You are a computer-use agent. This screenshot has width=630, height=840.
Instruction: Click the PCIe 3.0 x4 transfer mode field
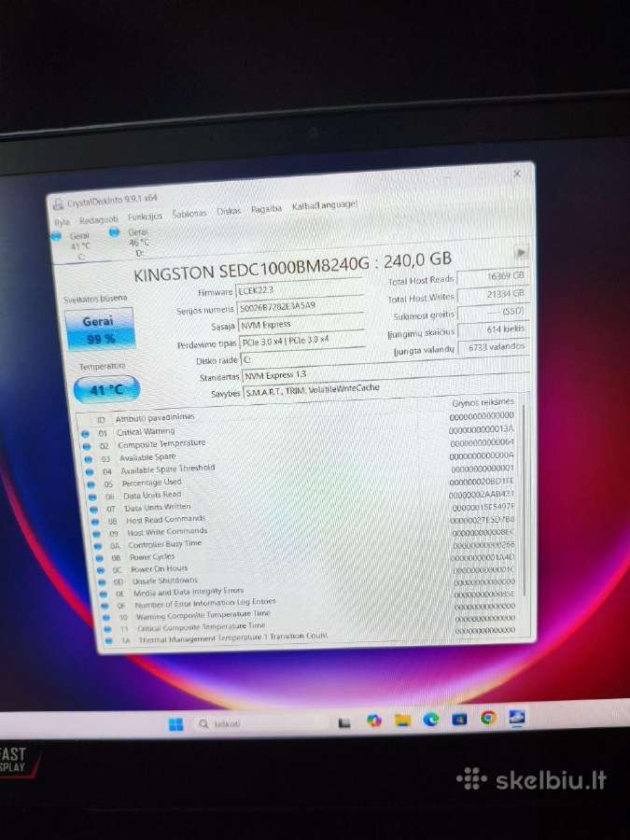[302, 342]
